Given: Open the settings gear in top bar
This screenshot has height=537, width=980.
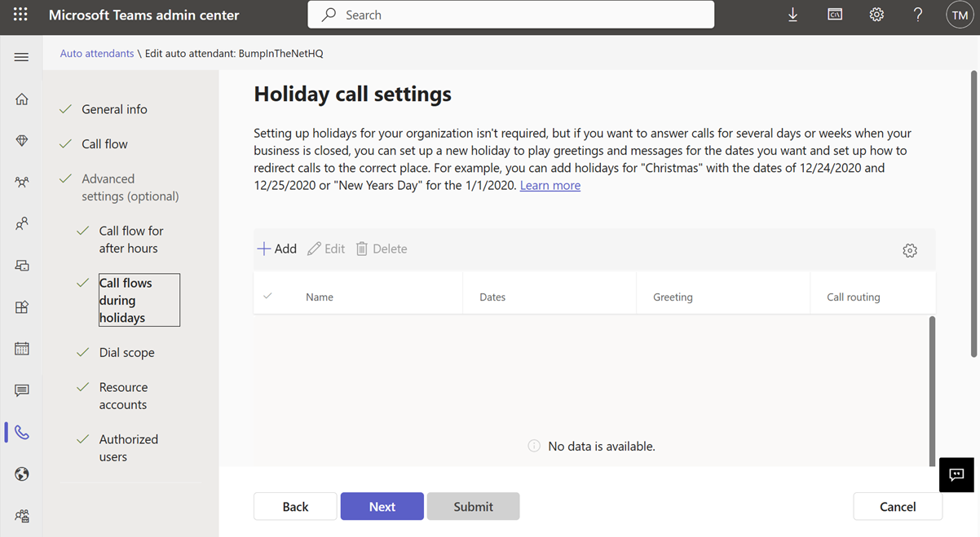Looking at the screenshot, I should [x=876, y=15].
